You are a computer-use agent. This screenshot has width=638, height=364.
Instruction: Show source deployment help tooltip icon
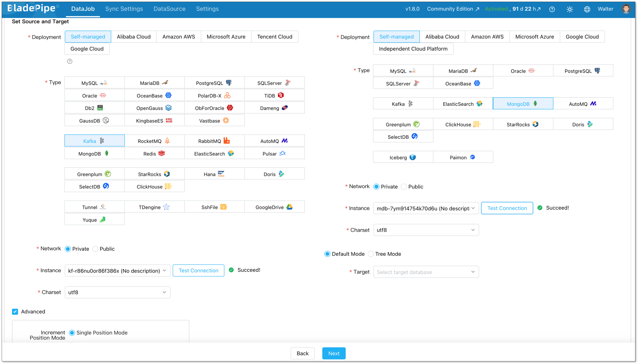[x=70, y=61]
